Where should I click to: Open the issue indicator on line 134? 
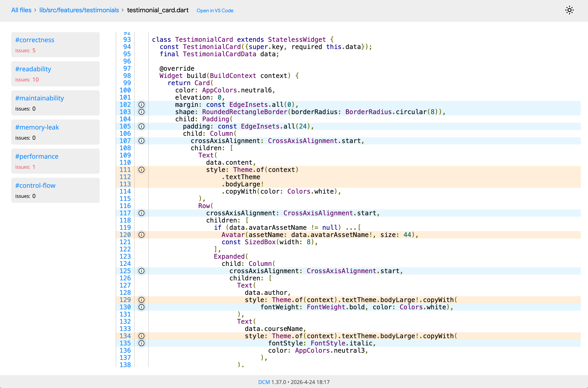click(x=141, y=336)
